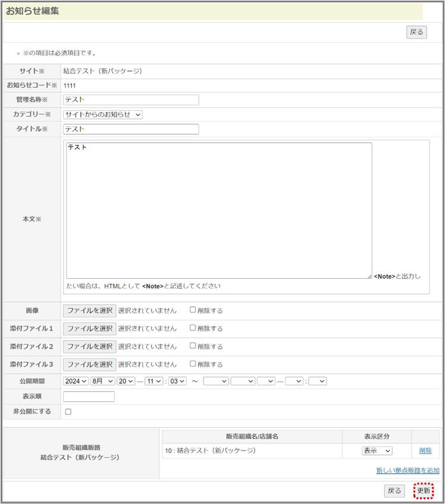Click the bottom 戻る button
The image size is (445, 504).
pos(394,491)
